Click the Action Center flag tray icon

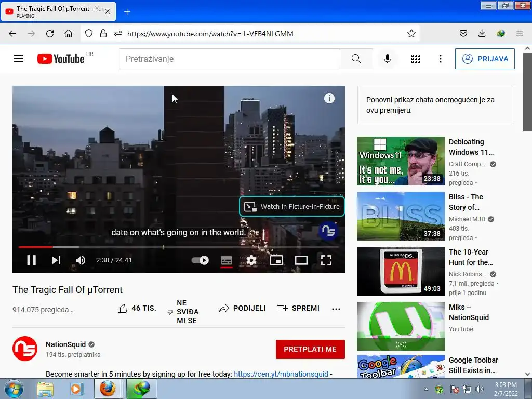[454, 389]
